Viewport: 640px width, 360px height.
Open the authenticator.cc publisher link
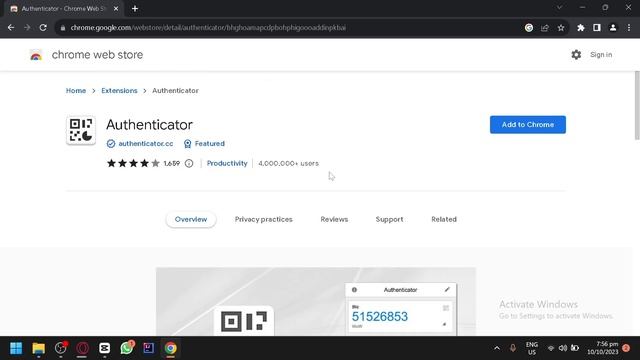click(x=146, y=144)
